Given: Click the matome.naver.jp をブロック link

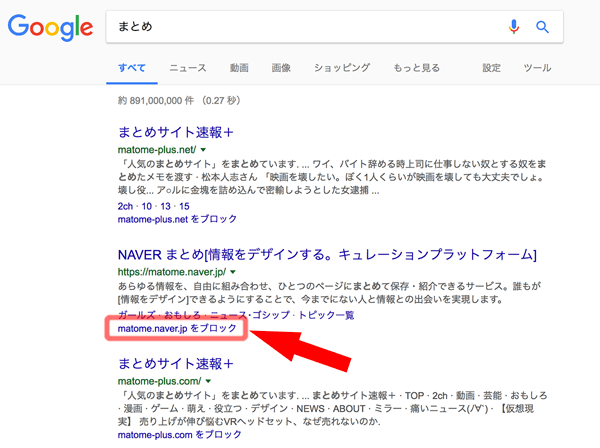Looking at the screenshot, I should 177,328.
